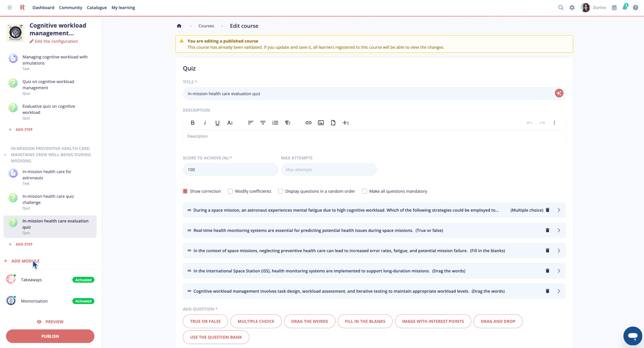Enable Display questions in a random order
This screenshot has height=348, width=644.
(280, 191)
